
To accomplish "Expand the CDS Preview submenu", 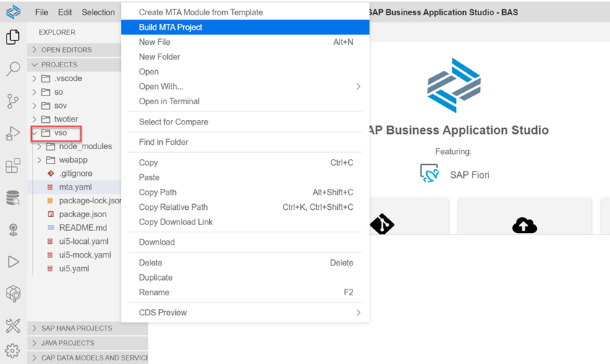I will pyautogui.click(x=245, y=313).
